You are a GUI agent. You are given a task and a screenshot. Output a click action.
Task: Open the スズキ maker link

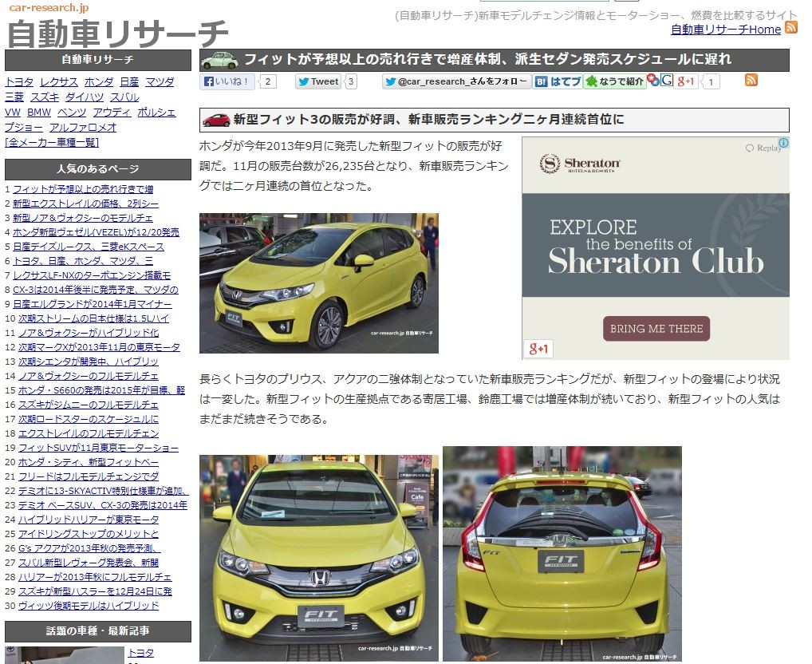pyautogui.click(x=45, y=97)
